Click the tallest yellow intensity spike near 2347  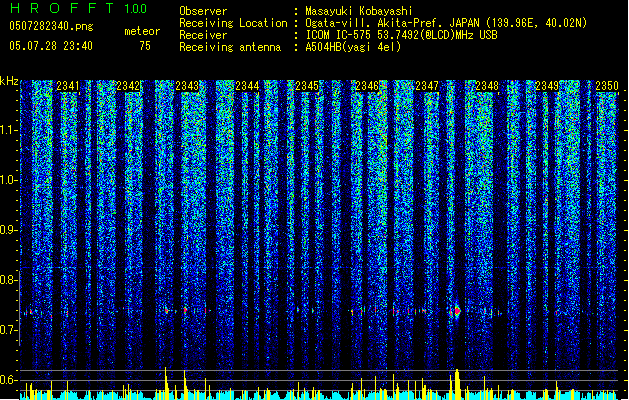457,384
